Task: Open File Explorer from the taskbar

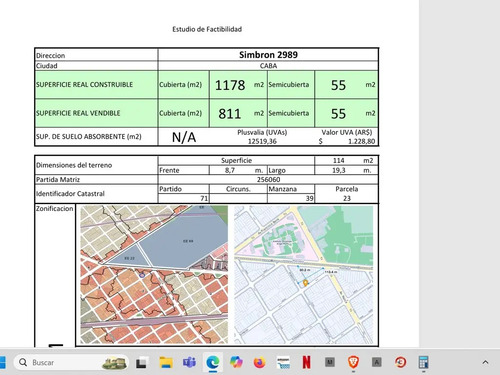Action: tap(166, 362)
